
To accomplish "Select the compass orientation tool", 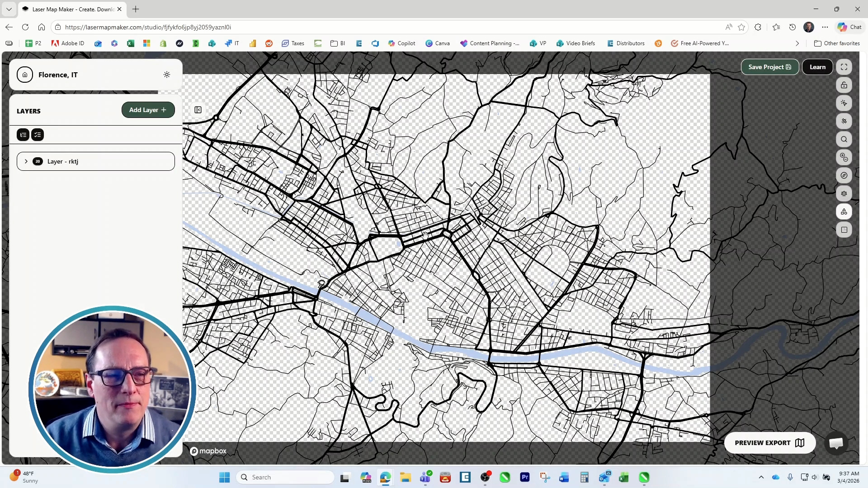I will pyautogui.click(x=844, y=175).
